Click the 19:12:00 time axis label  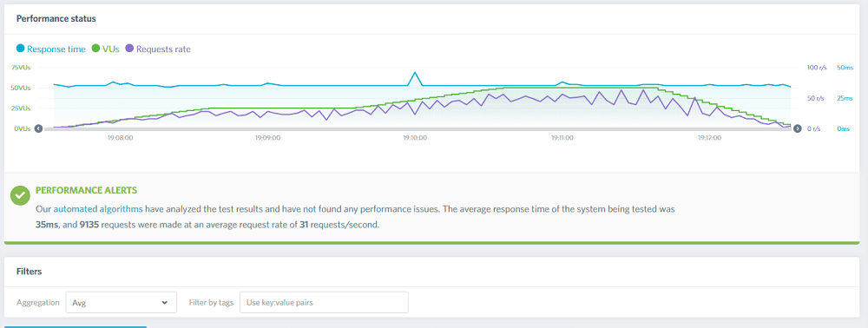[x=710, y=138]
